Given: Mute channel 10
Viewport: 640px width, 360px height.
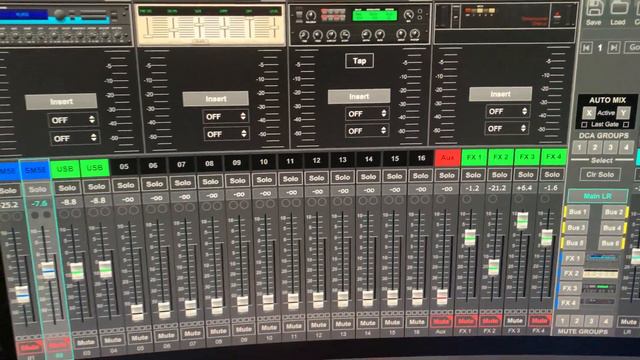Looking at the screenshot, I should coord(269,328).
